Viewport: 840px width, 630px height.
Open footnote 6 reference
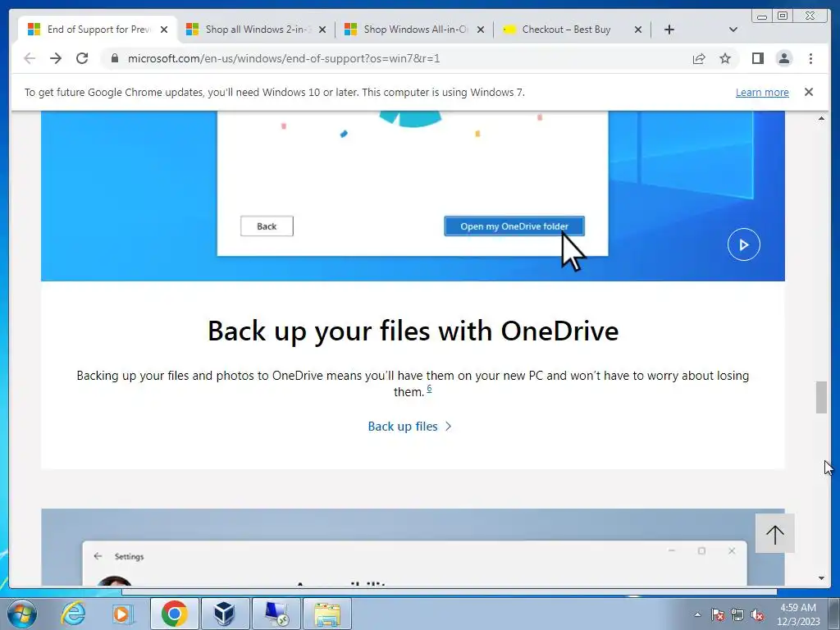point(429,389)
